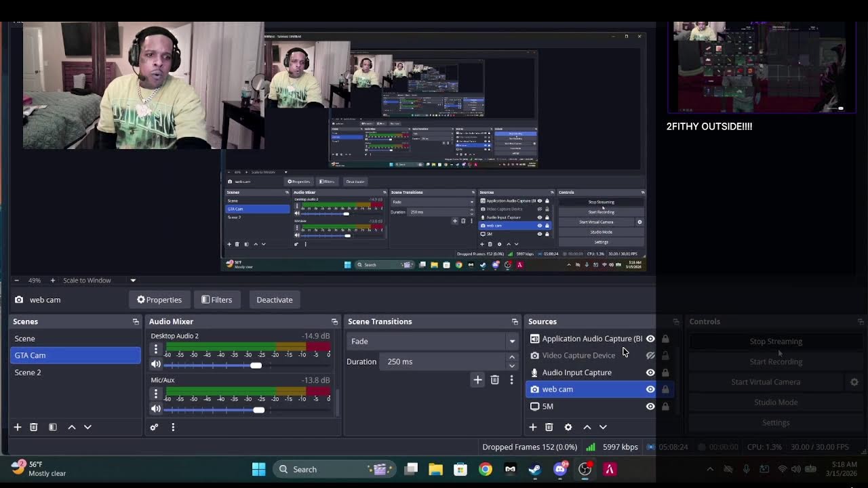This screenshot has width=868, height=488.
Task: Open Filters for web cam source
Action: (x=217, y=300)
